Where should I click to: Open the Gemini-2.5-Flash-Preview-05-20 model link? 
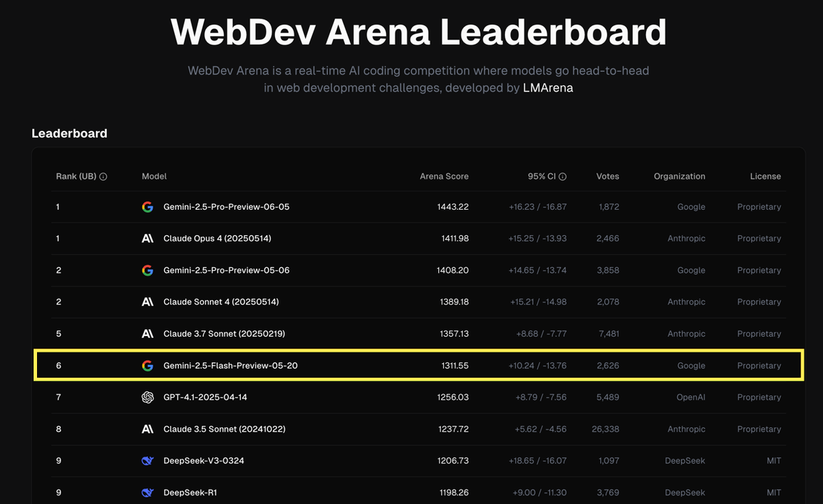point(230,365)
